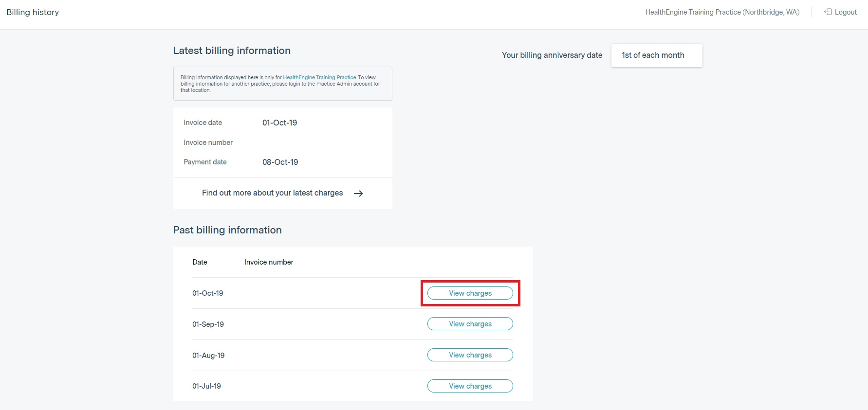The height and width of the screenshot is (410, 868).
Task: Click the arrow icon next to latest charges
Action: click(x=358, y=194)
